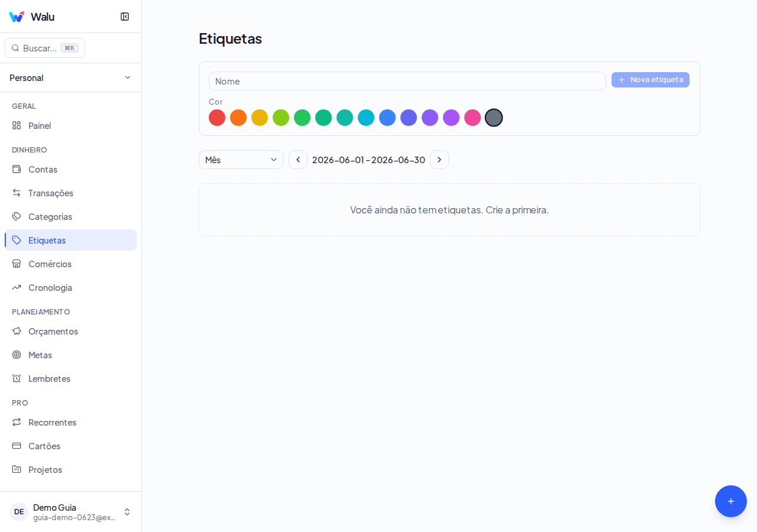Screen dimensions: 757x532
Task: Select the cyan color swatch
Action: click(x=366, y=118)
